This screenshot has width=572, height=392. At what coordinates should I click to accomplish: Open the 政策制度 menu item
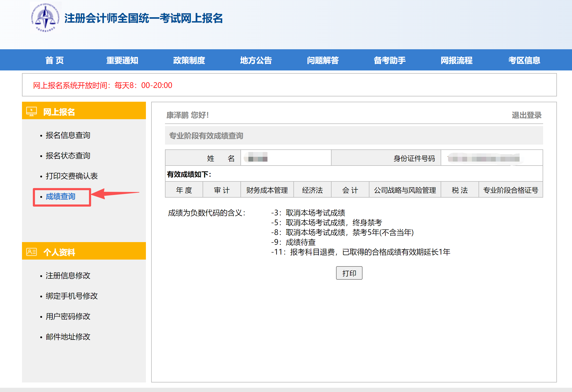click(x=189, y=60)
